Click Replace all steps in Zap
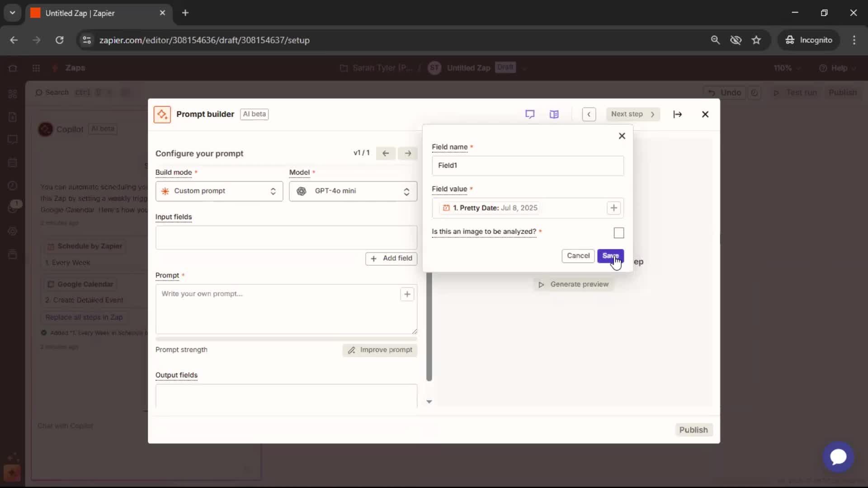The width and height of the screenshot is (868, 488). (84, 317)
